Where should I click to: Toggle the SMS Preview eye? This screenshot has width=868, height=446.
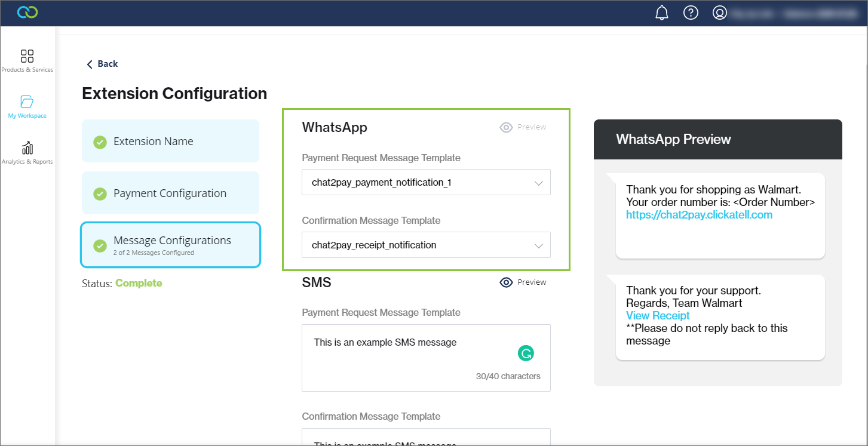pos(507,282)
